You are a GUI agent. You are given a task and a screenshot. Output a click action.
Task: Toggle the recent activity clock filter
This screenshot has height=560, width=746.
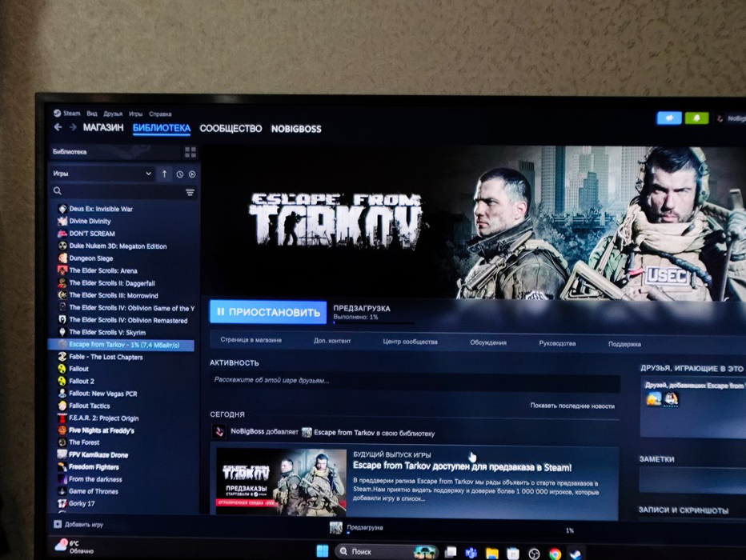pos(180,174)
